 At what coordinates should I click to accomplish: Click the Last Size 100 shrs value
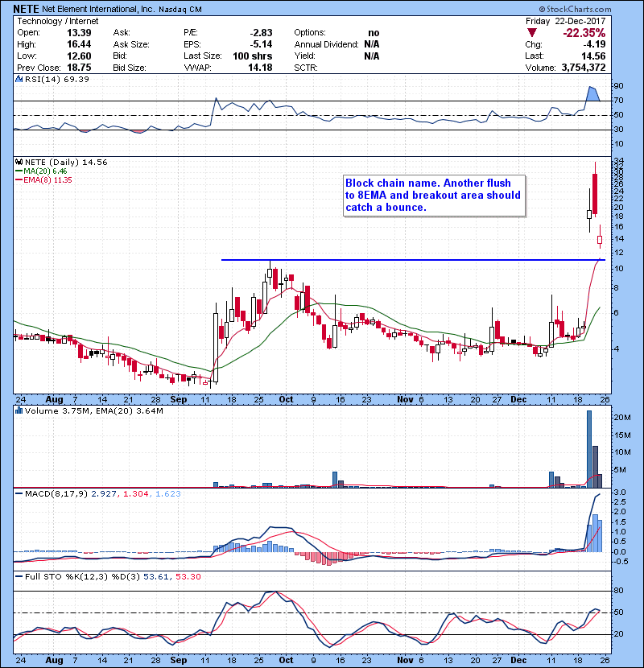pos(252,56)
